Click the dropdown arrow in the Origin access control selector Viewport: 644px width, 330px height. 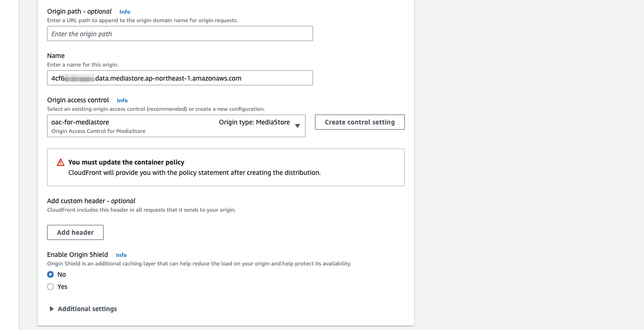[298, 125]
